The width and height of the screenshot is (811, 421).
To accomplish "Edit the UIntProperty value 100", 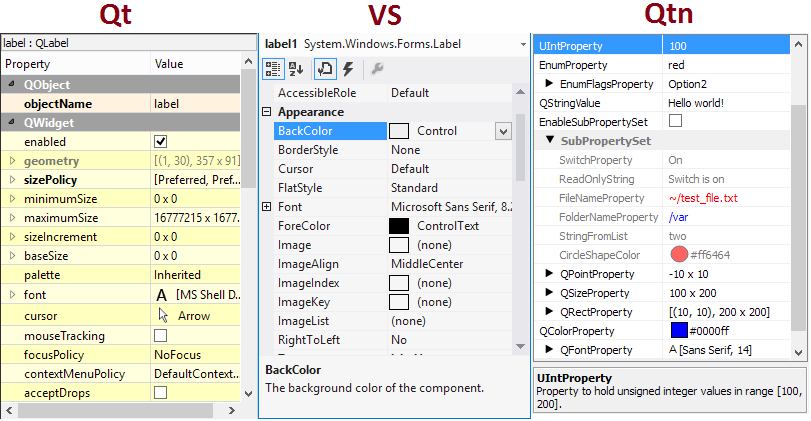I will pos(726,46).
